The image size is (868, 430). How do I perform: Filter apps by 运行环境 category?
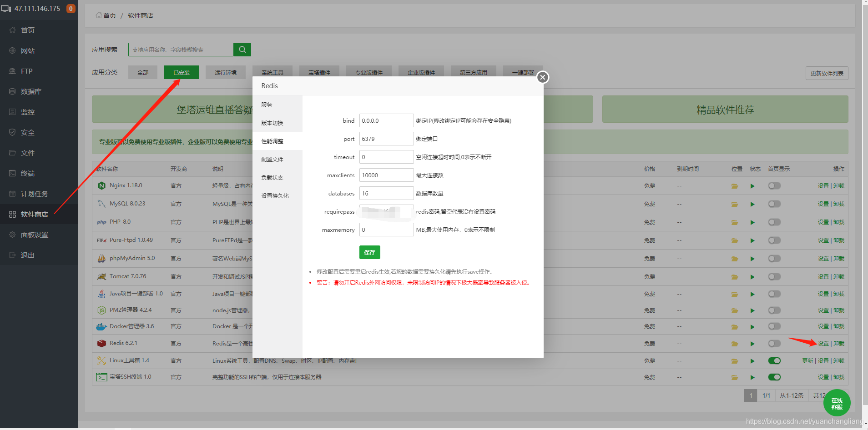tap(225, 72)
